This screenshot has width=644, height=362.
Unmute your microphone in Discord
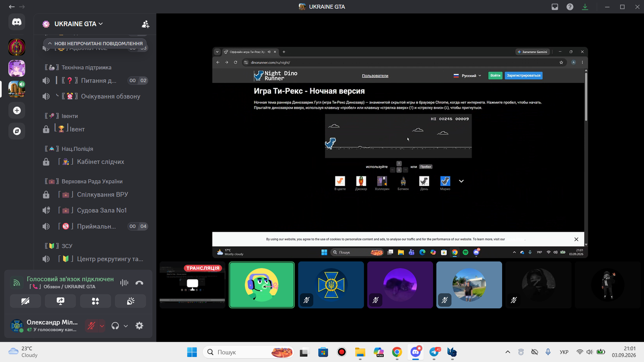91,326
